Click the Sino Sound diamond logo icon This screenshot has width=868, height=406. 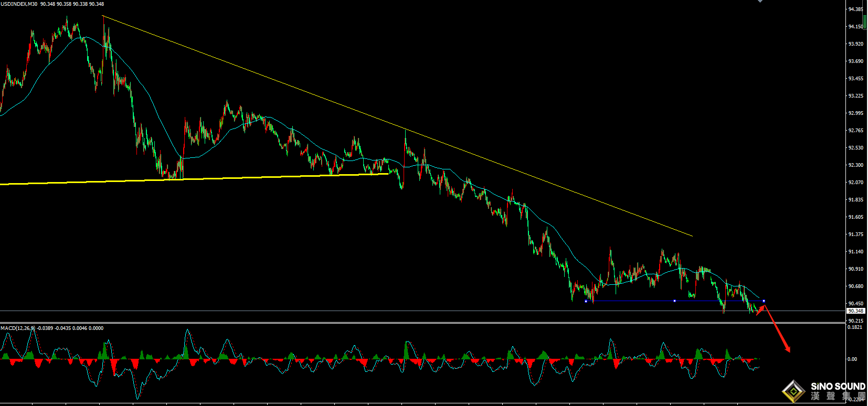click(794, 391)
